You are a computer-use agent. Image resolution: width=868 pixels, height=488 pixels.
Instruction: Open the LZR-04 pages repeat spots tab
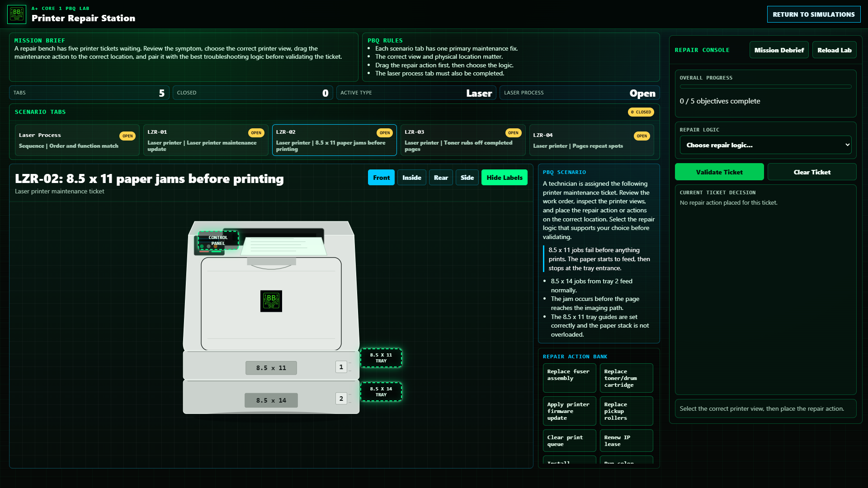[x=591, y=141]
